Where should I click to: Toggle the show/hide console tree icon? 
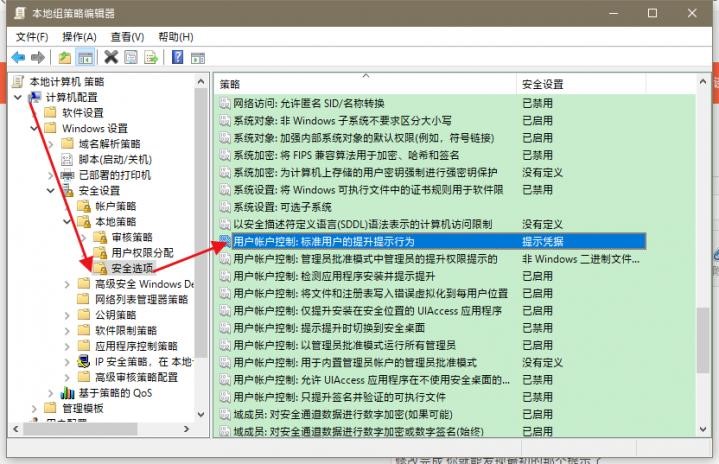[85, 57]
